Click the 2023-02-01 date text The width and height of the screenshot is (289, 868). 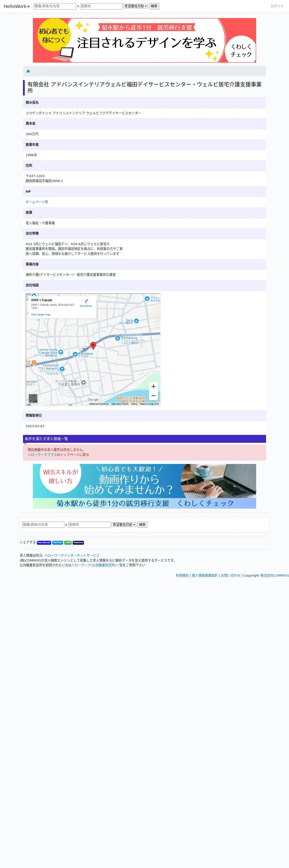click(x=35, y=426)
